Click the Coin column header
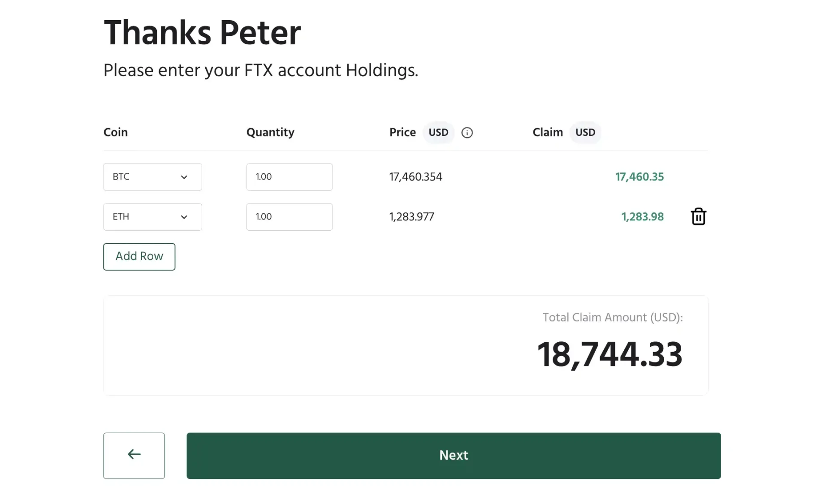The width and height of the screenshot is (817, 504). [x=116, y=133]
